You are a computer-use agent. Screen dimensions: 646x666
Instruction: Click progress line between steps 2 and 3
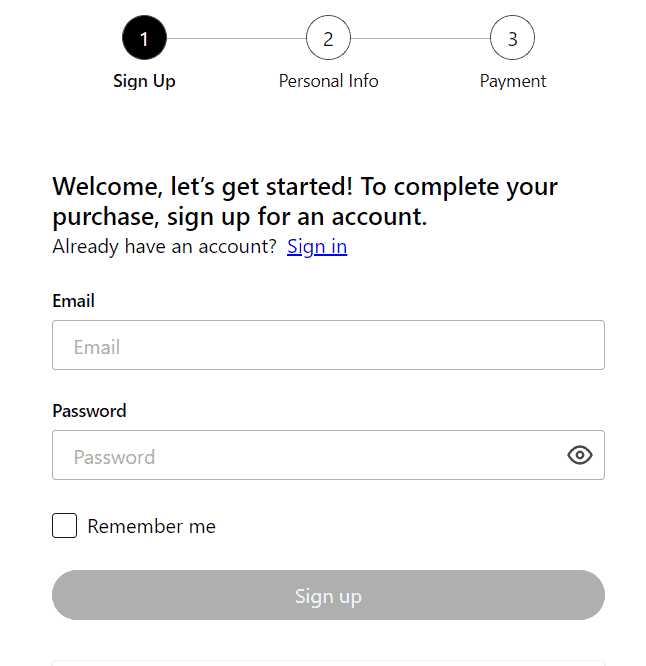[420, 38]
